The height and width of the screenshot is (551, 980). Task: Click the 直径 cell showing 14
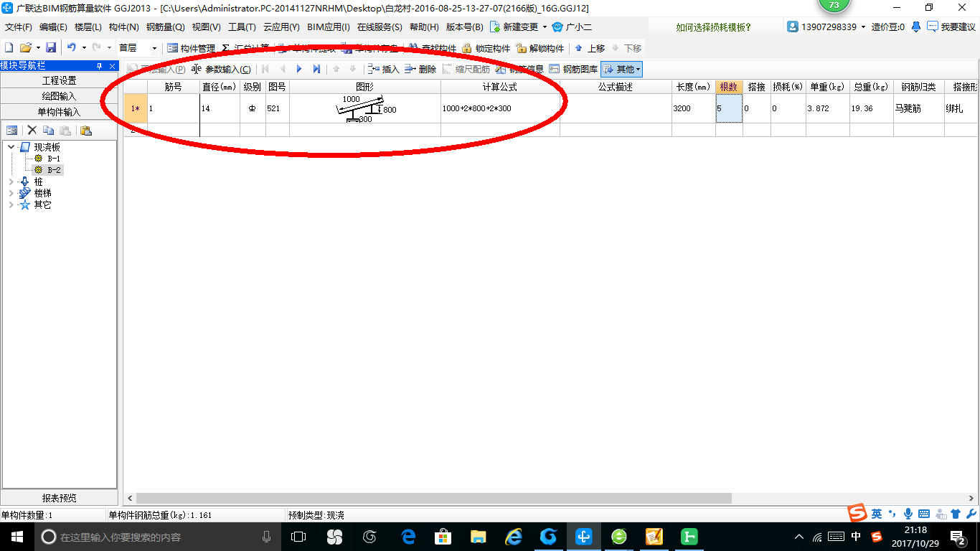[x=220, y=108]
